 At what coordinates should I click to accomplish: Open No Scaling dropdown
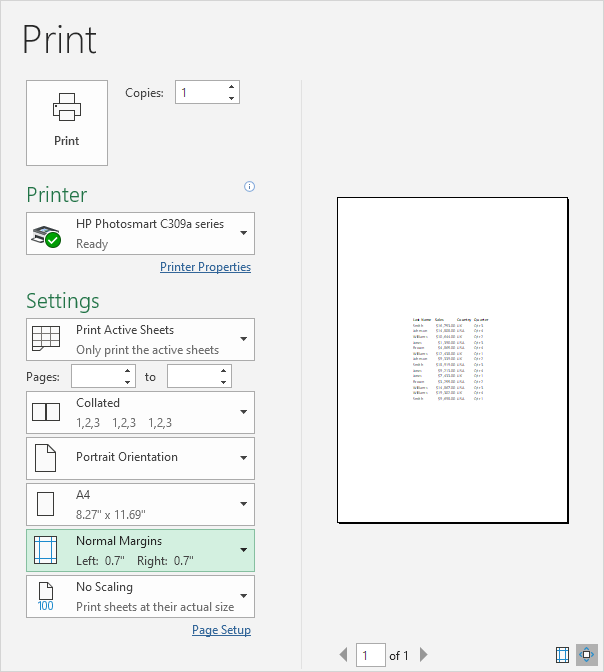click(x=140, y=596)
